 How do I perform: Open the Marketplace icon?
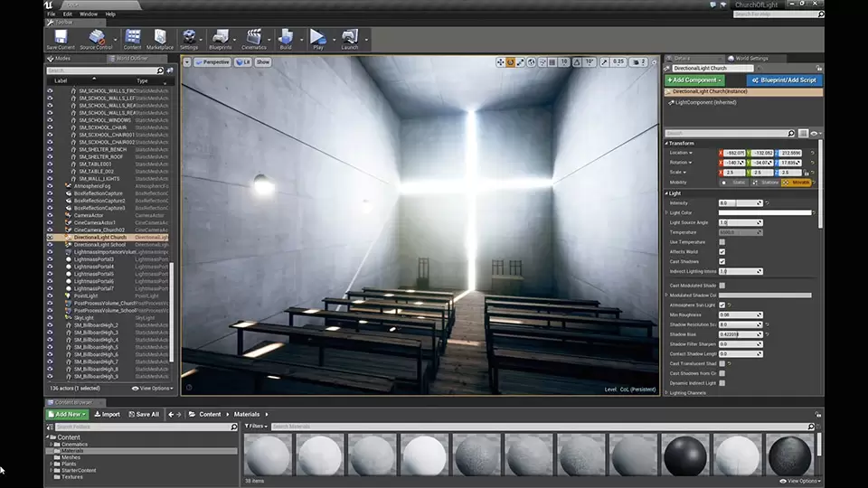[x=160, y=38]
